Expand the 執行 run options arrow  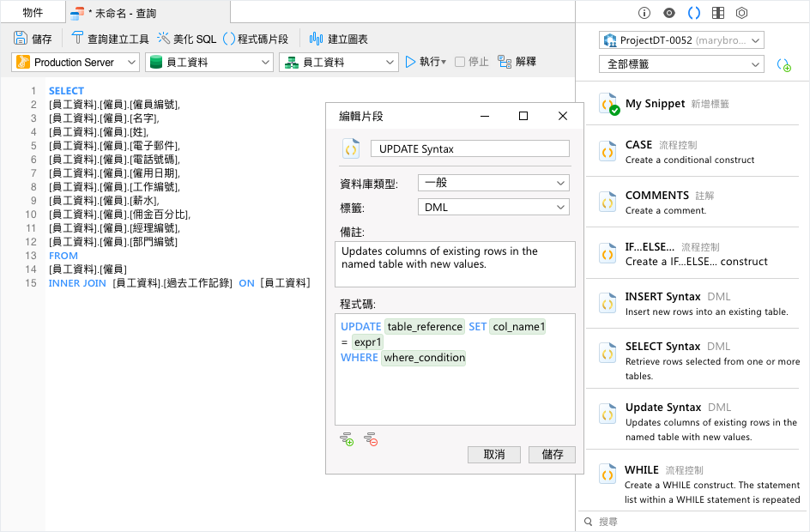coord(444,63)
